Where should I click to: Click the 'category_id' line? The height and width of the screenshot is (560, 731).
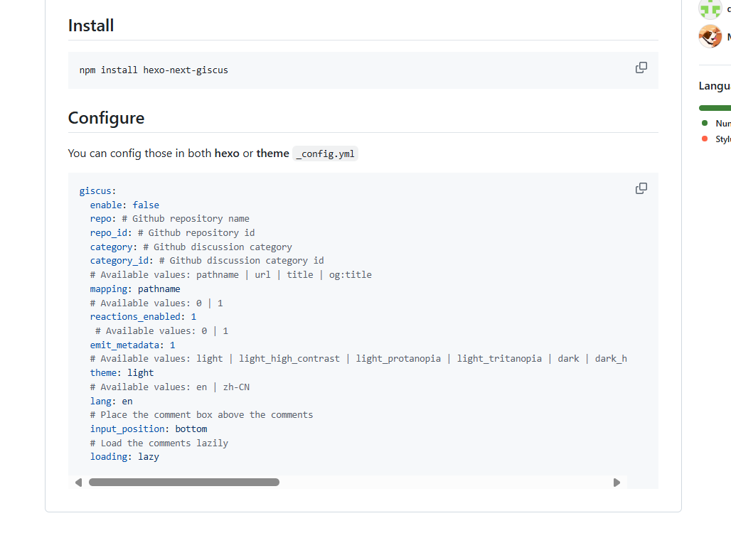point(207,260)
